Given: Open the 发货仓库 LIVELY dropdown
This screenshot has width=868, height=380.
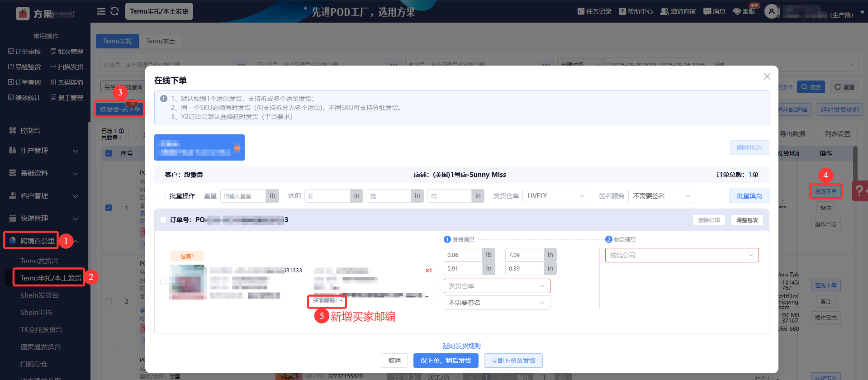Looking at the screenshot, I should [x=556, y=196].
